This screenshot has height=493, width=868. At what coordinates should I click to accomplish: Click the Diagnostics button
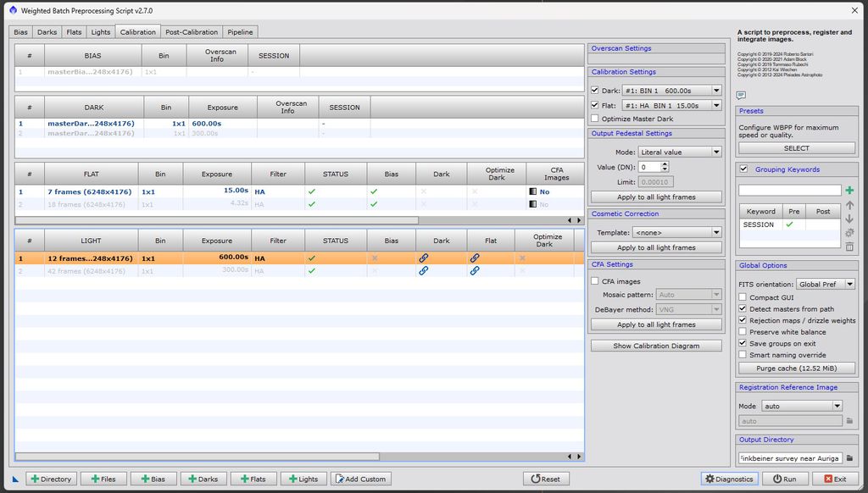tap(729, 479)
